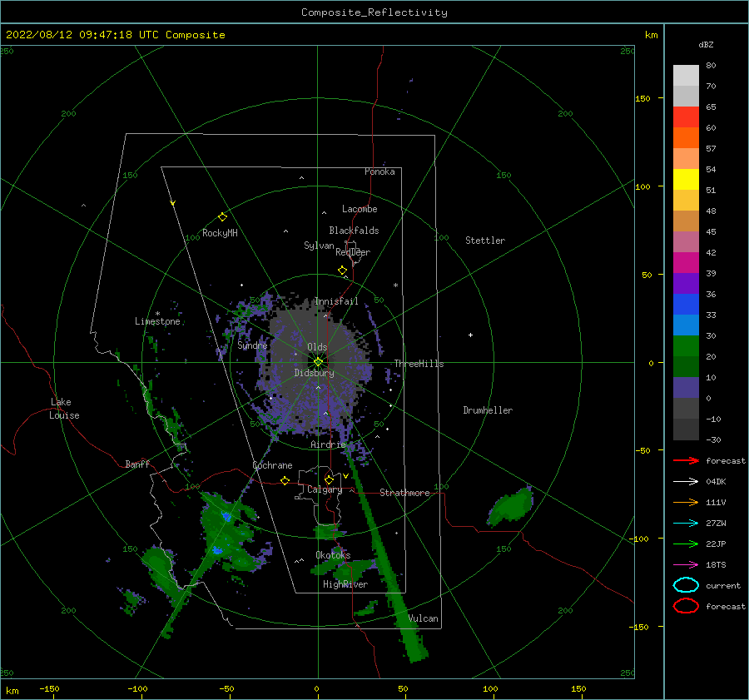Screen dimensions: 749x700
Task: Click the ThreeHills label
Action: tap(419, 364)
